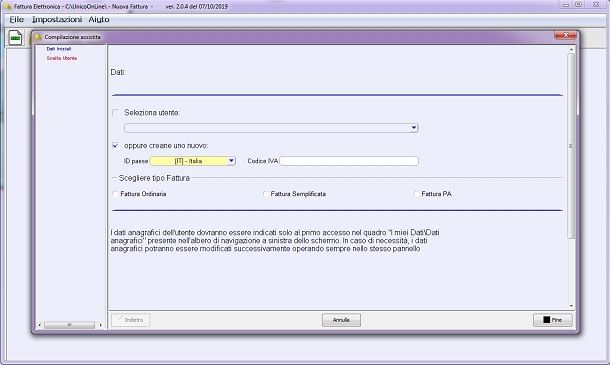Select the Fattura PA radio button
This screenshot has height=365, width=610.
tap(417, 194)
